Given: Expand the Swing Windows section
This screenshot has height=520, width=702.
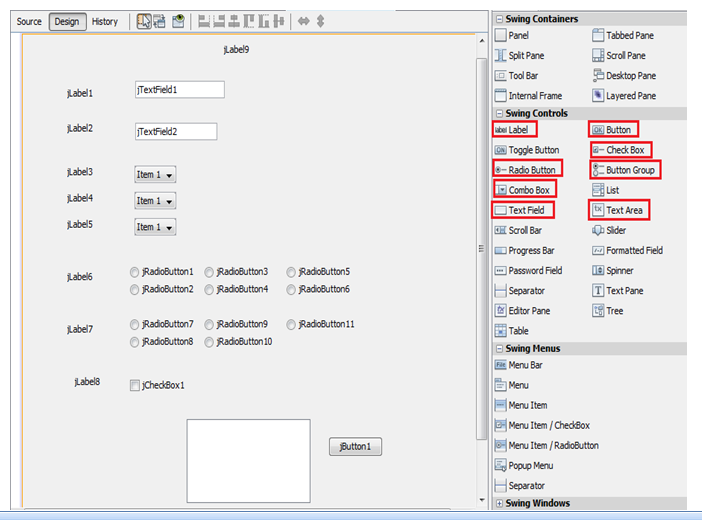Looking at the screenshot, I should click(499, 503).
